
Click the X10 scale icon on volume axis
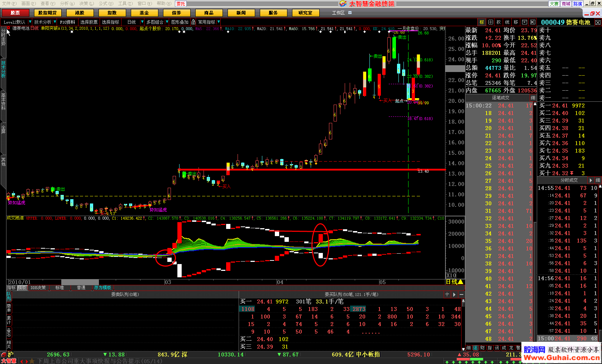click(x=451, y=276)
